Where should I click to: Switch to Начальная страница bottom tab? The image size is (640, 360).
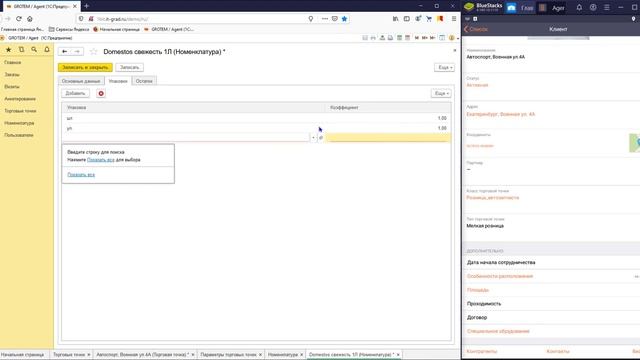pyautogui.click(x=22, y=355)
